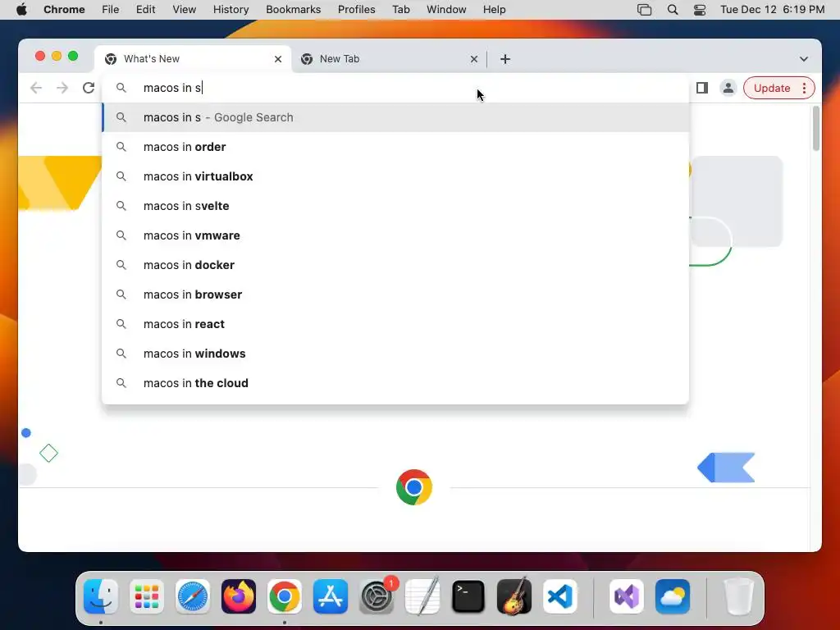The height and width of the screenshot is (630, 840).
Task: Open Safari from the Dock
Action: (x=193, y=596)
